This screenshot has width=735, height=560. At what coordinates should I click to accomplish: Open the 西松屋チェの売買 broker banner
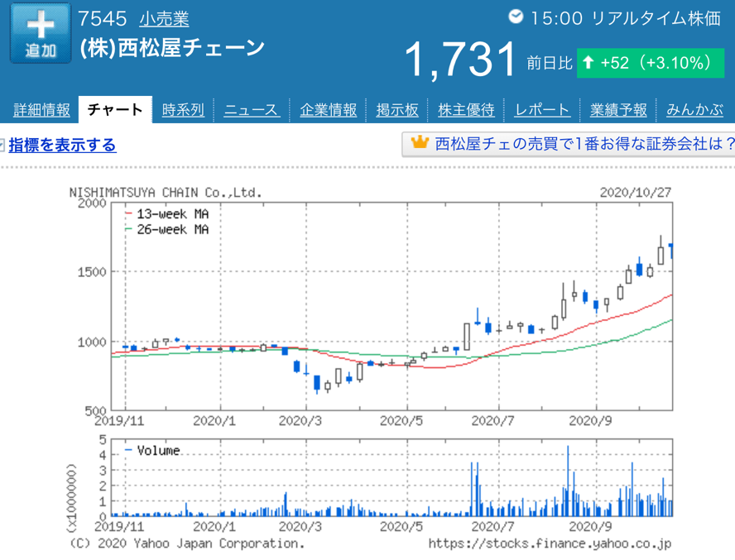[x=568, y=144]
